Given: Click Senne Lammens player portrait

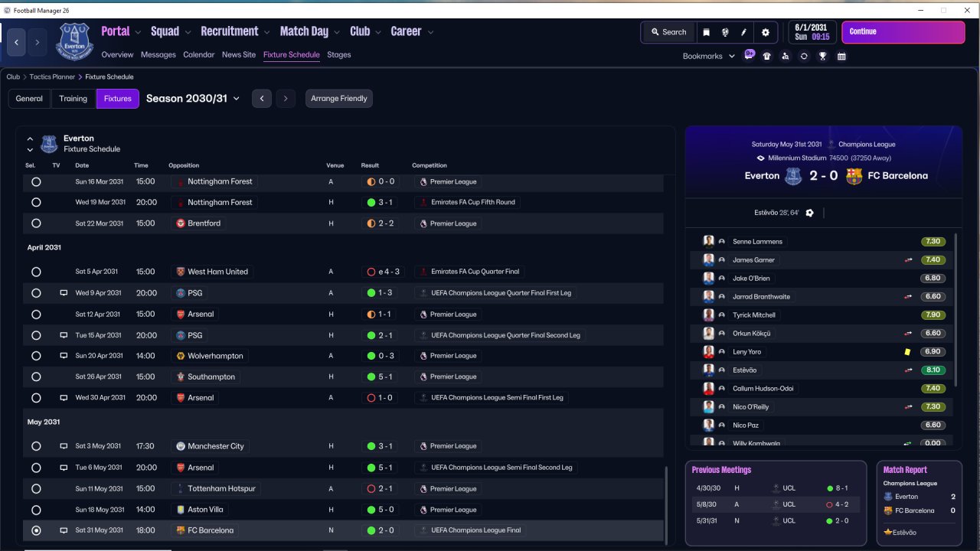Looking at the screenshot, I should [709, 241].
